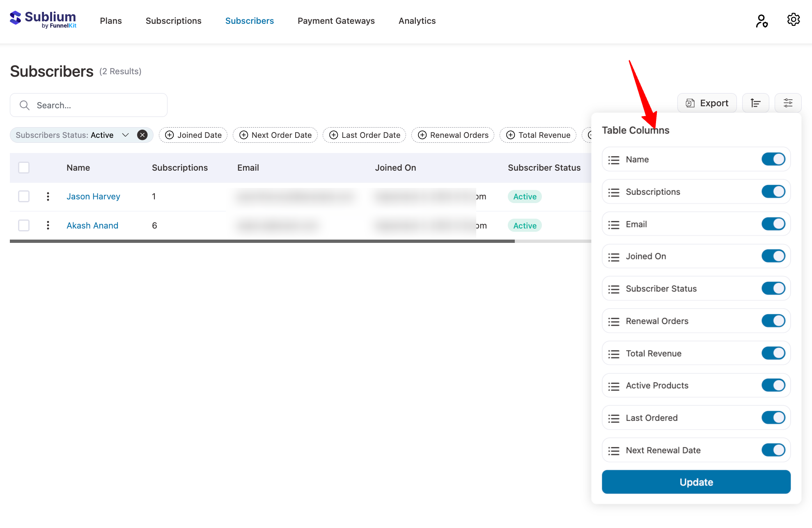This screenshot has height=528, width=812.
Task: Open the three-dot menu for Jason Harvey
Action: point(48,196)
